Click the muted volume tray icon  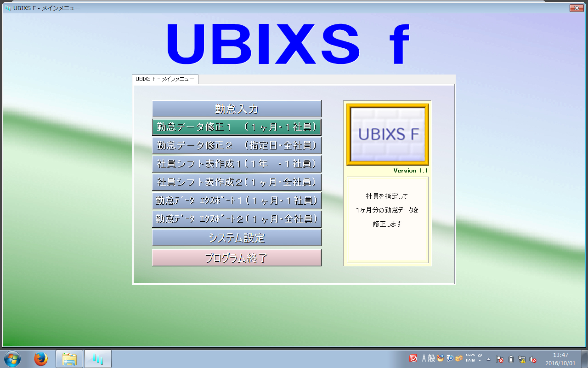tap(533, 359)
